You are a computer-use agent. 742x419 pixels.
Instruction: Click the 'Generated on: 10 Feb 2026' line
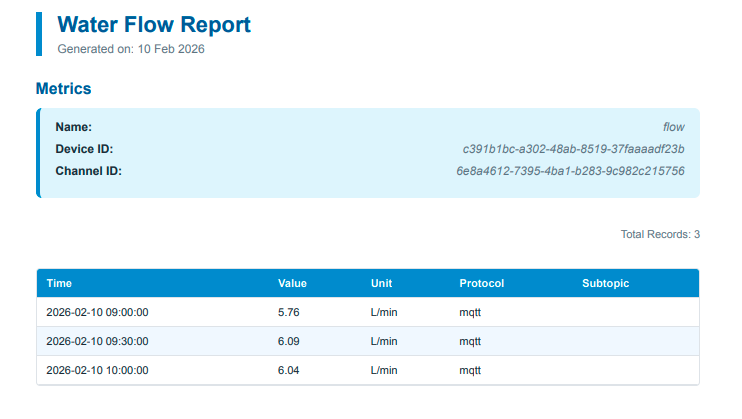coord(131,49)
